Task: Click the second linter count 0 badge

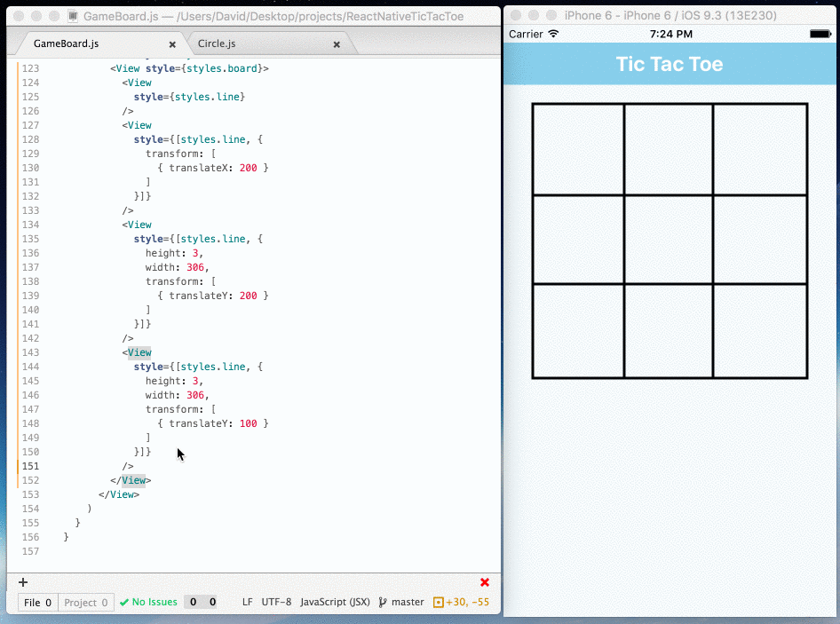Action: point(212,602)
